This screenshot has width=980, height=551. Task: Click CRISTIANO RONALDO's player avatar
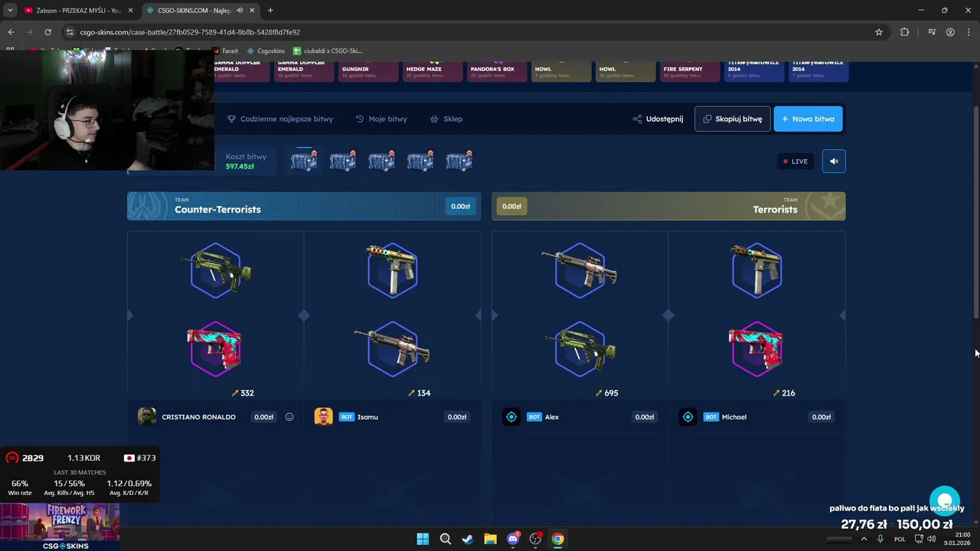point(146,417)
